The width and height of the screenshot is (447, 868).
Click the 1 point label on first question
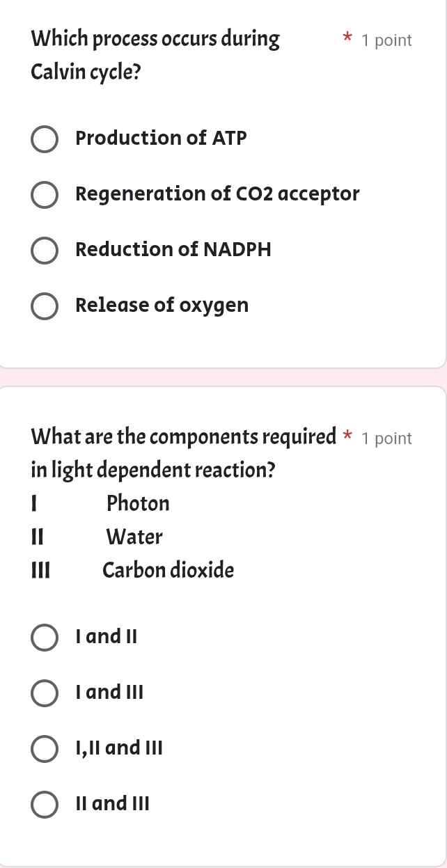coord(387,40)
